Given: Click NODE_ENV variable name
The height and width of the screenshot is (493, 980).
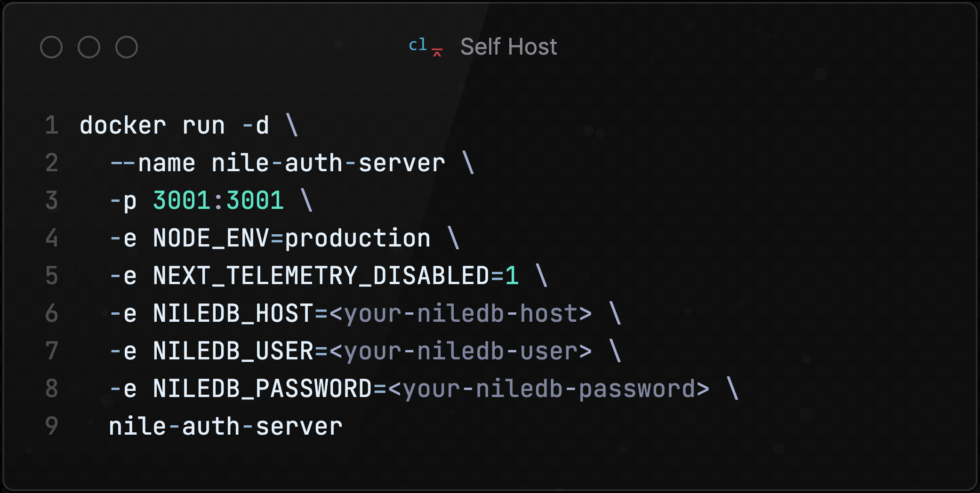Looking at the screenshot, I should click(x=211, y=239).
